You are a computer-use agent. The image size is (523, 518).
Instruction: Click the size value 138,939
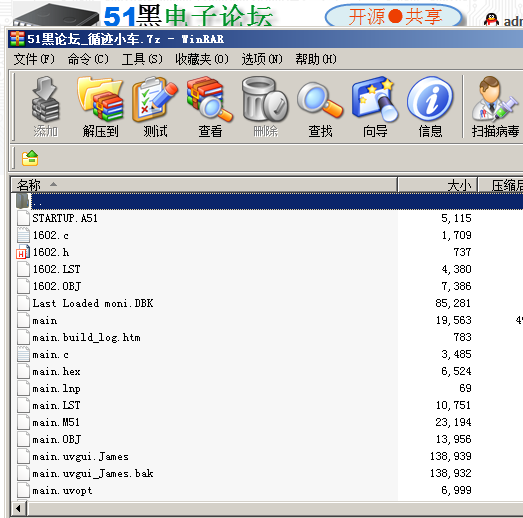click(x=451, y=456)
